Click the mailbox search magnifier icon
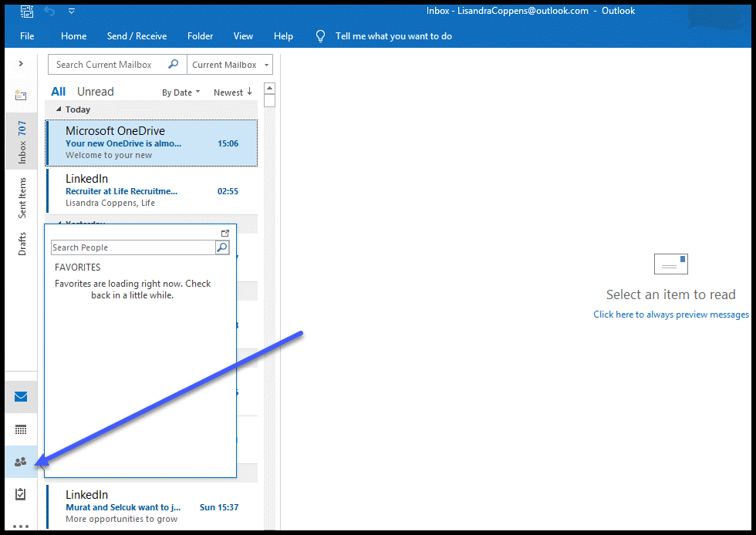The height and width of the screenshot is (535, 756). (173, 64)
